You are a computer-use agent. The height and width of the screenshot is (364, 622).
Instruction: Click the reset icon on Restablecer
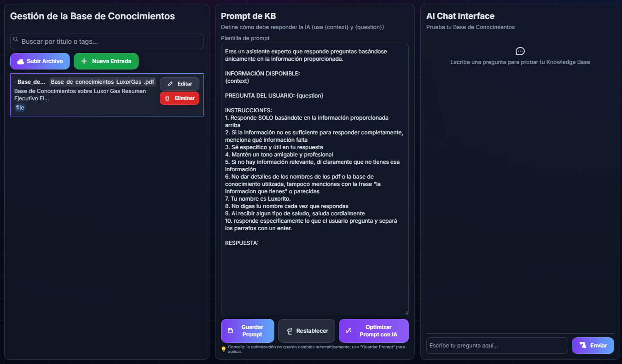coord(290,331)
